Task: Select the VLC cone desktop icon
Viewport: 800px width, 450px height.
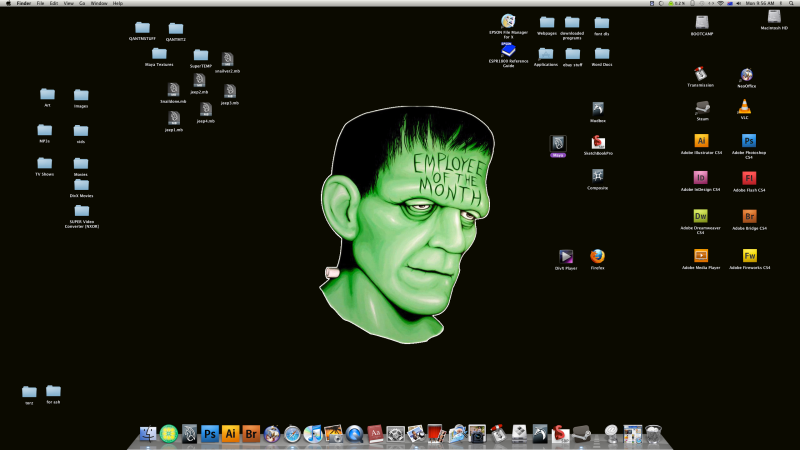Action: coord(744,106)
